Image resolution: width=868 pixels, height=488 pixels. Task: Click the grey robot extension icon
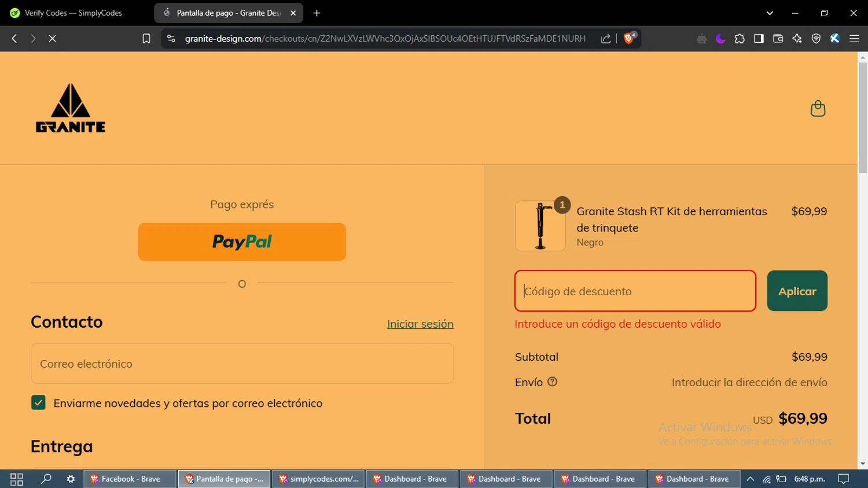coord(701,38)
